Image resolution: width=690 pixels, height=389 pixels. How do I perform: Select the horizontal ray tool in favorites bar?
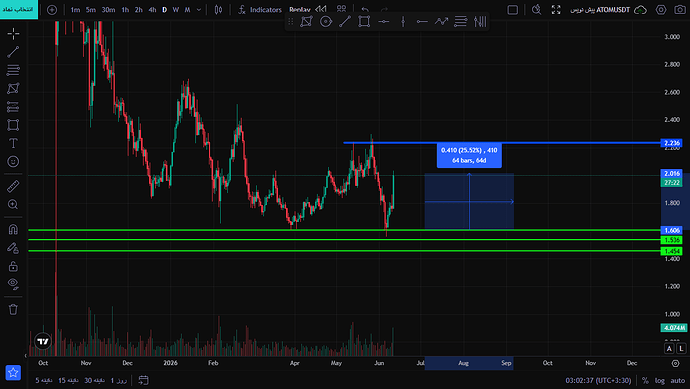[422, 21]
